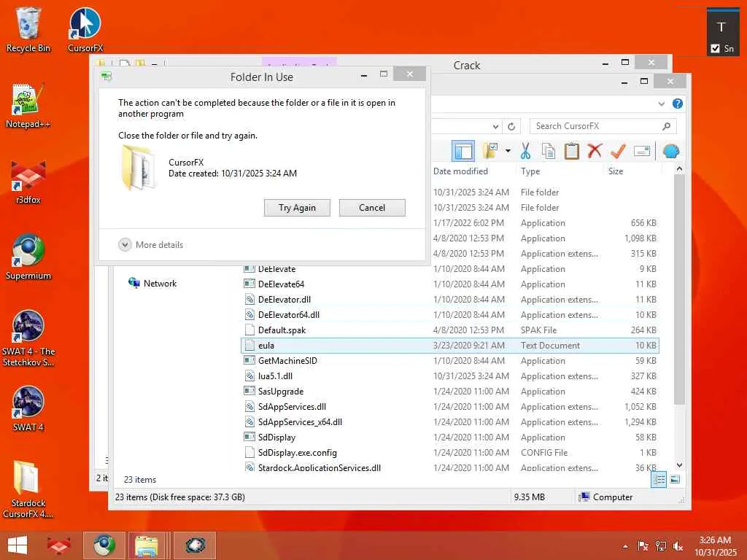Open SWAT 4 Stetchkov Syndicate shortcut
The image size is (747, 560).
[28, 338]
